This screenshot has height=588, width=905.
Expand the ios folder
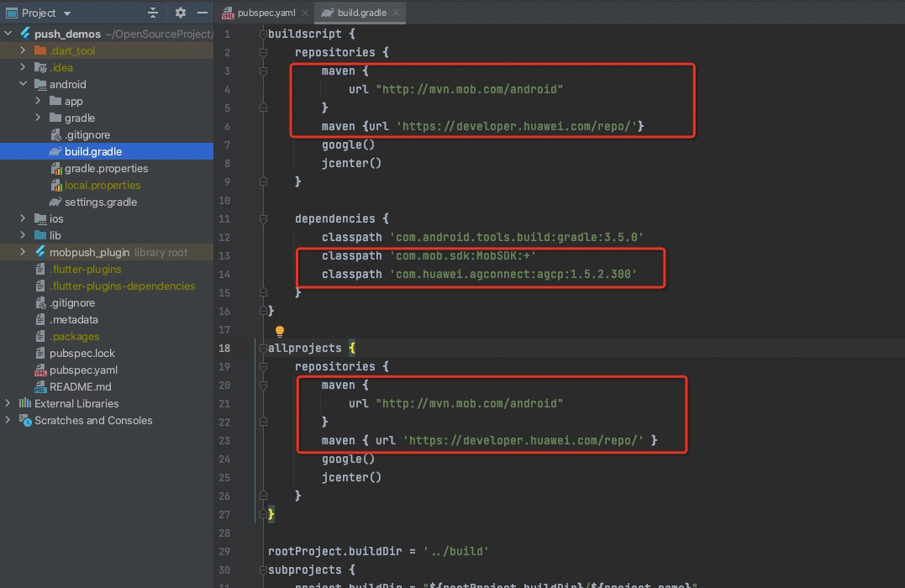pyautogui.click(x=23, y=218)
